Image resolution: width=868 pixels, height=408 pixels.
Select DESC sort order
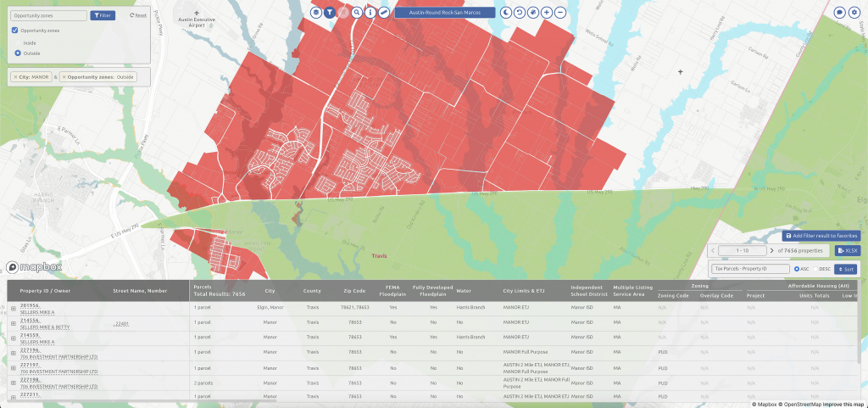[x=815, y=269]
